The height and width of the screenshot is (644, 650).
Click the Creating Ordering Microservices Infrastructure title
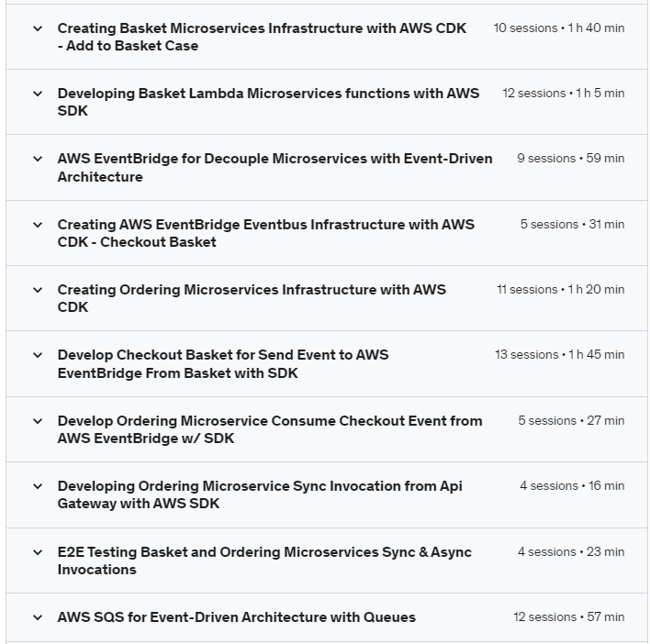coord(252,298)
